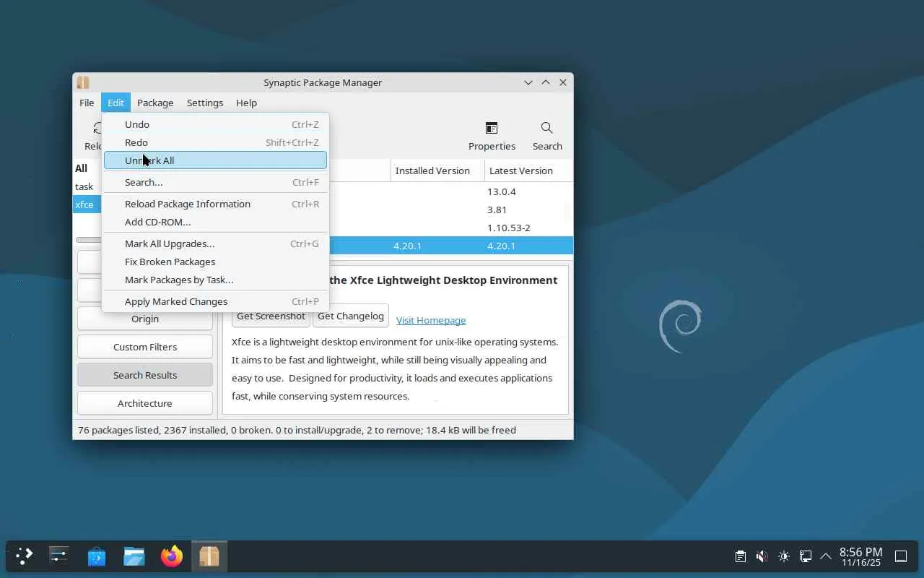
Task: Open Discover software center in taskbar
Action: (x=97, y=556)
